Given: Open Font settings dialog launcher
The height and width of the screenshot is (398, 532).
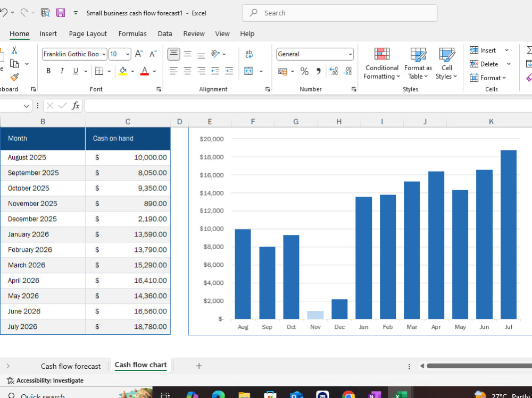Looking at the screenshot, I should click(159, 89).
